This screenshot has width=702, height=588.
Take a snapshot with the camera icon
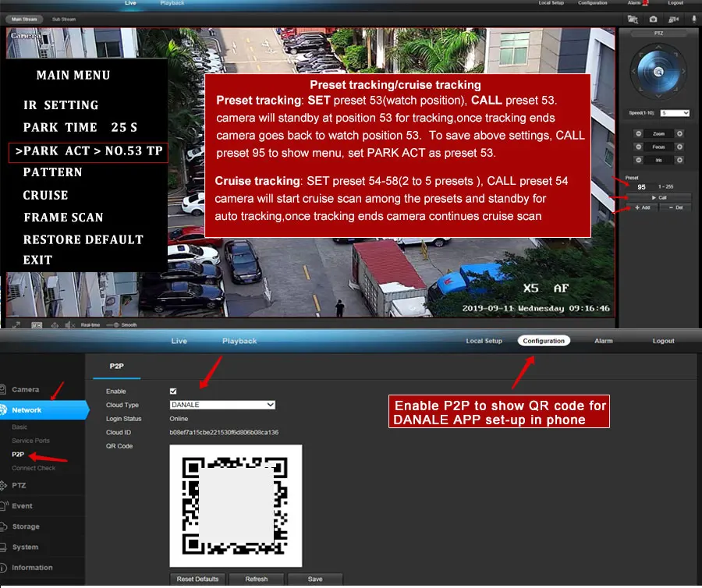[653, 19]
